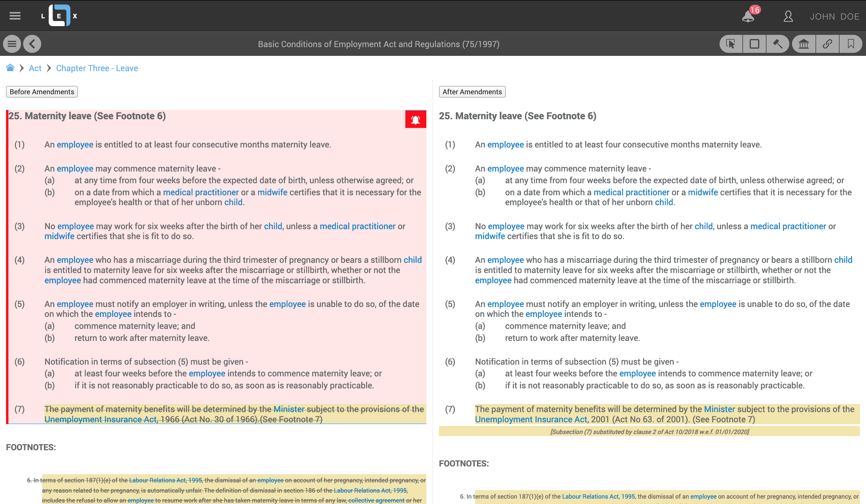Click the courthouse building icon
The height and width of the screenshot is (504, 866).
click(x=803, y=44)
